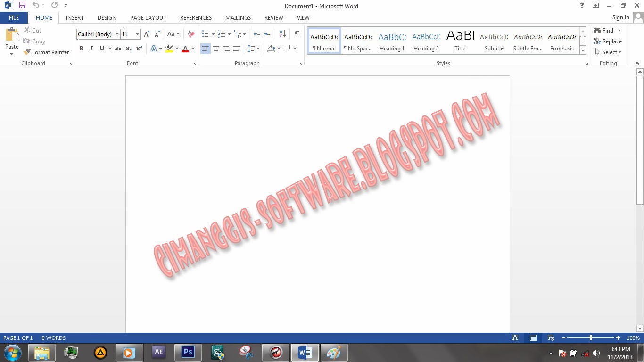Toggle Italic formatting
Screen dimensions: 644x362
point(91,49)
